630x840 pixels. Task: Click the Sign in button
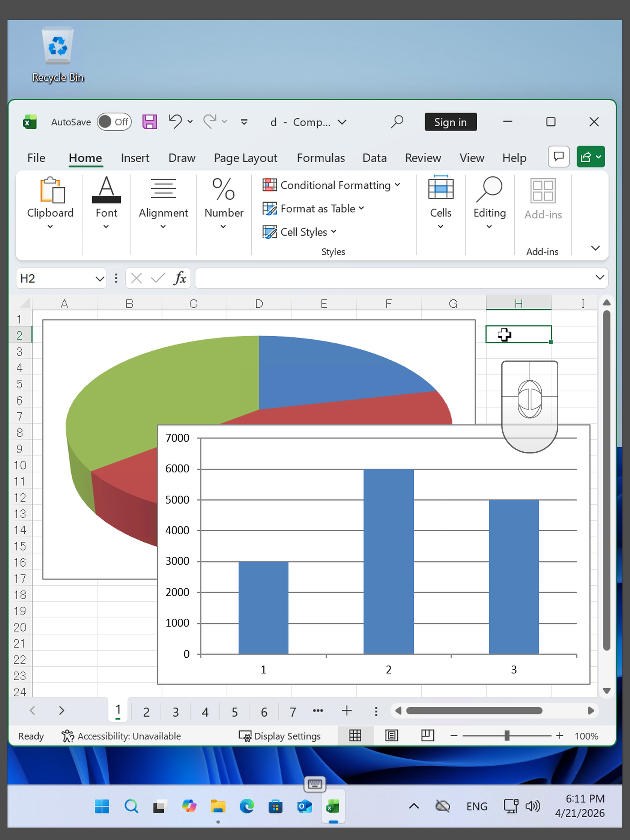450,122
